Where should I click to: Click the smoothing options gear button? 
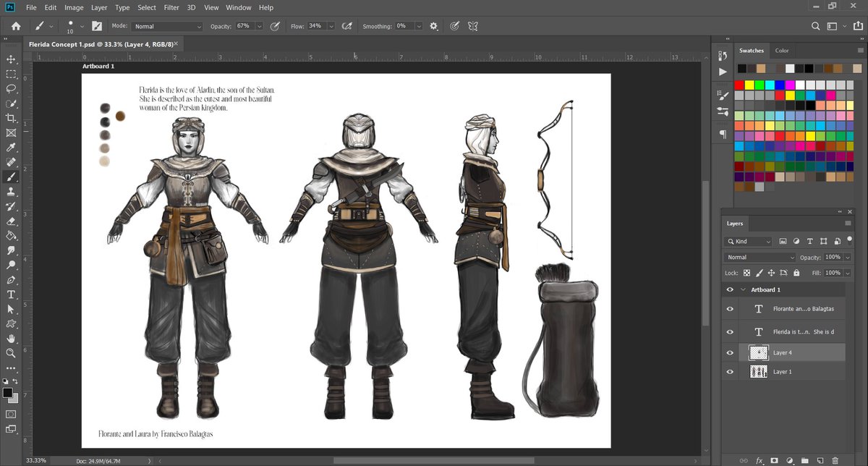point(433,26)
